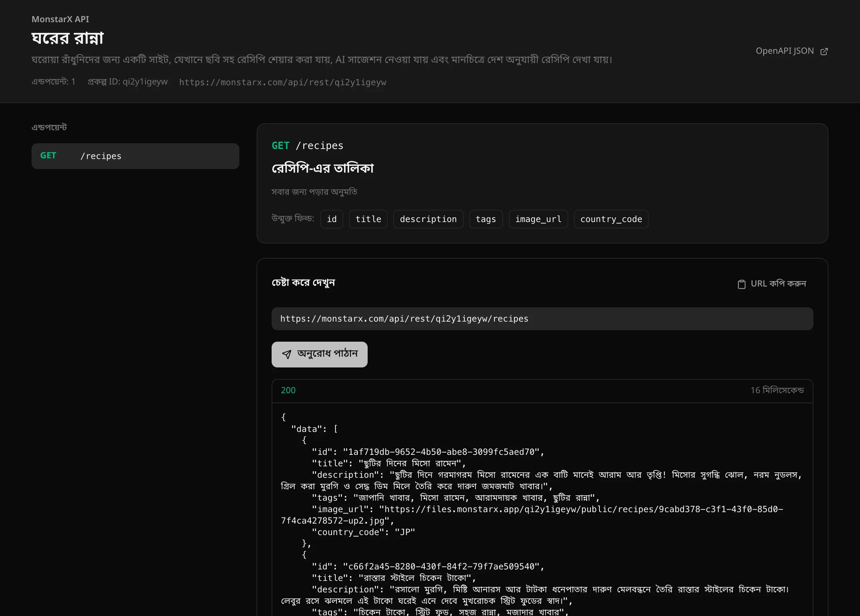This screenshot has width=860, height=616.
Task: Click URL কপি করুন copy button text
Action: tap(778, 284)
